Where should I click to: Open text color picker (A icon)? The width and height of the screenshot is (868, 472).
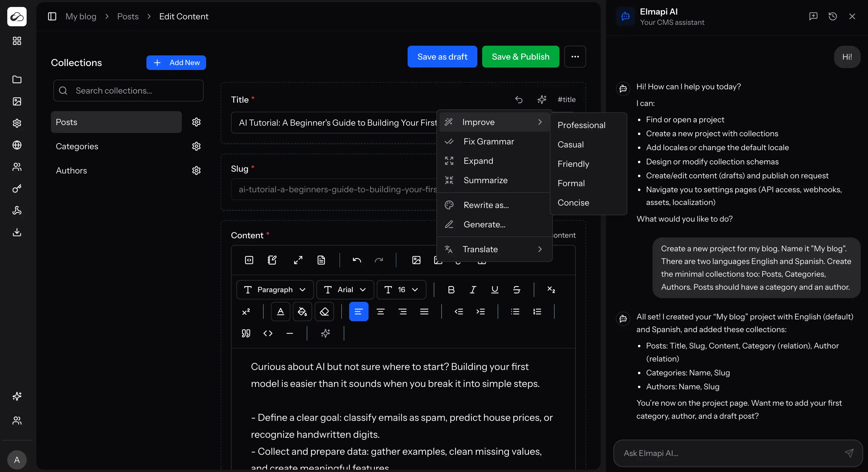pyautogui.click(x=280, y=312)
